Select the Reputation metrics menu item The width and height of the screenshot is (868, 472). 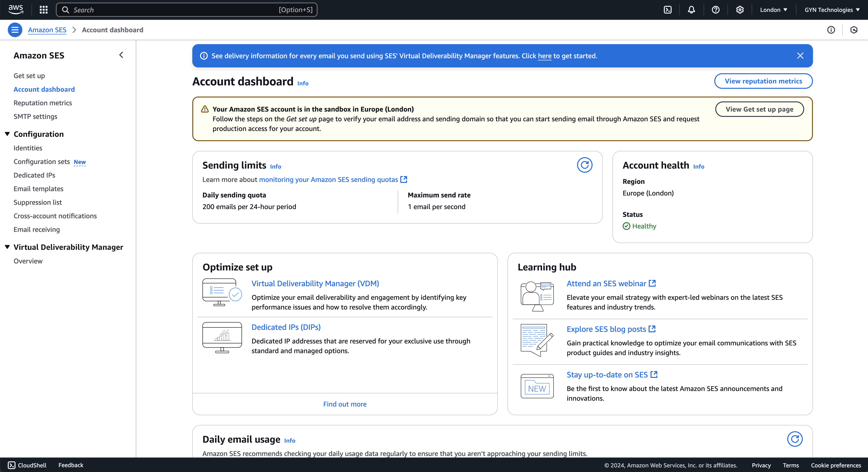click(x=43, y=103)
